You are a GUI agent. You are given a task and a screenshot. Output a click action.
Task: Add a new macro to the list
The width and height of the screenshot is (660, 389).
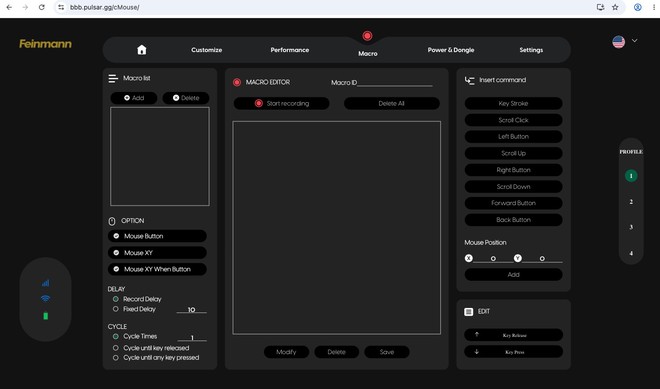[x=134, y=98]
